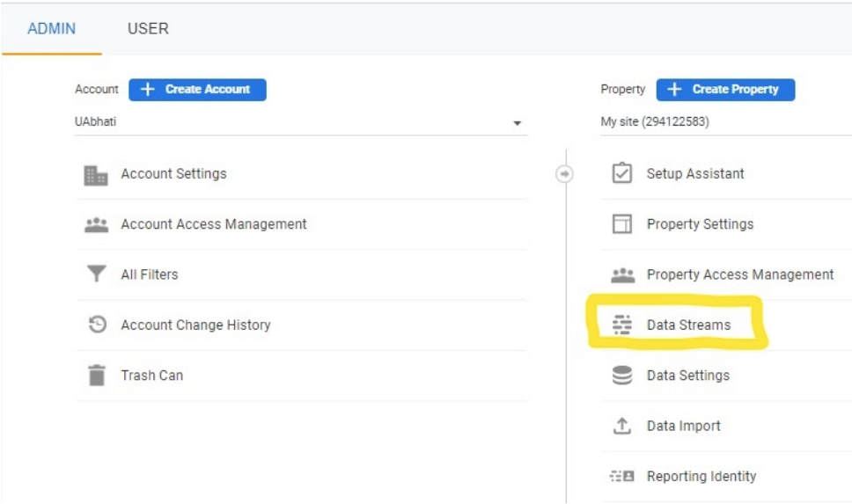Open Data Settings
852x504 pixels.
click(688, 376)
